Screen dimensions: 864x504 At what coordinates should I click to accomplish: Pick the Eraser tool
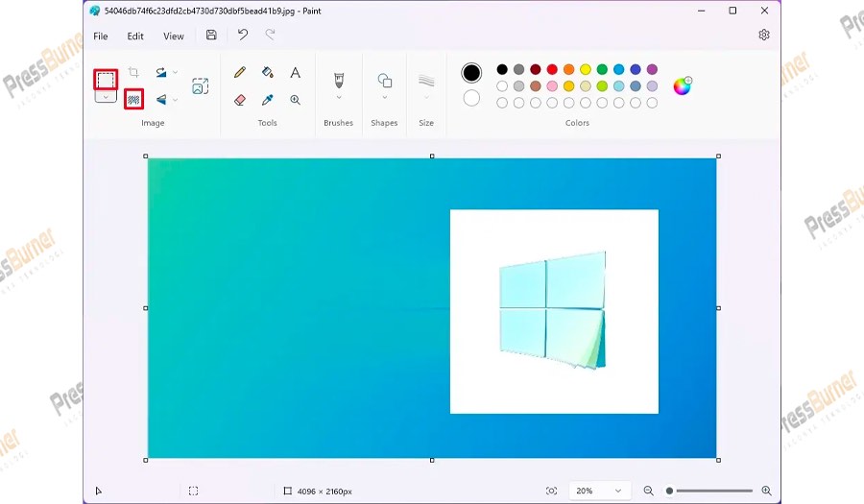click(x=240, y=100)
